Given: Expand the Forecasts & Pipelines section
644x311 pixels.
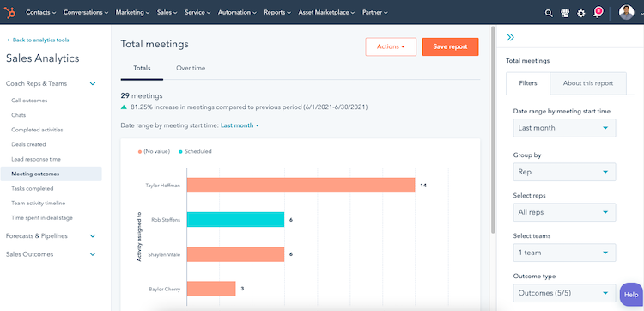Looking at the screenshot, I should pos(93,236).
